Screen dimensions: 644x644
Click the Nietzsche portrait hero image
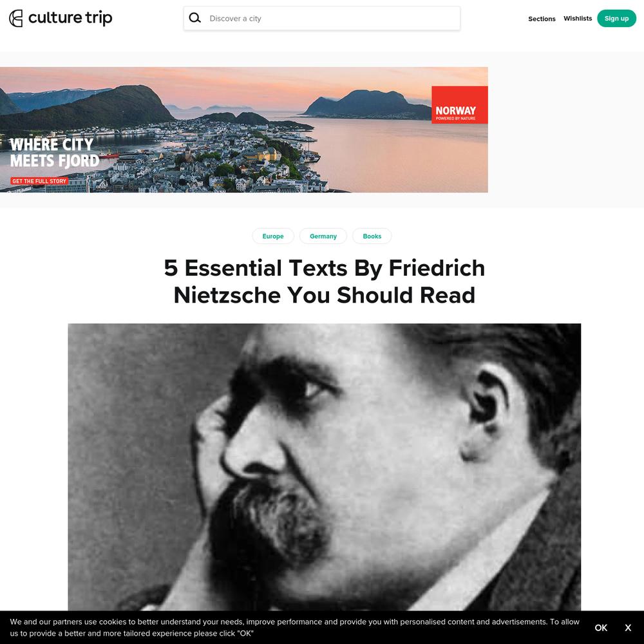pyautogui.click(x=324, y=467)
